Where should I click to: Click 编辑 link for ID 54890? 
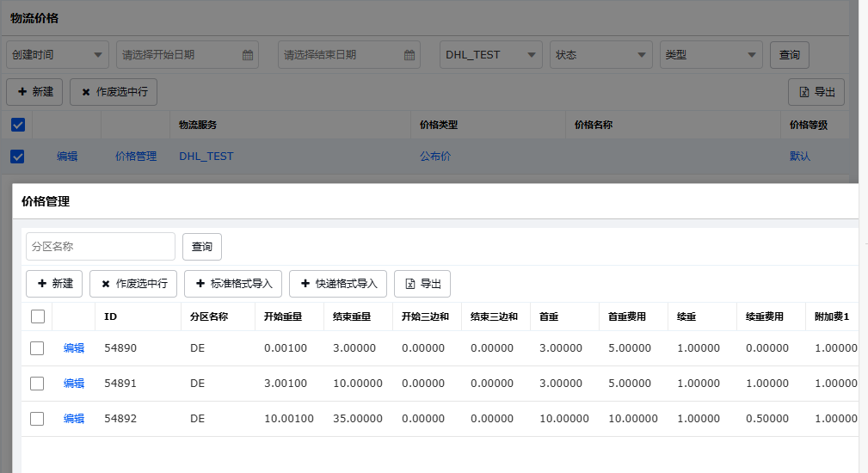[74, 348]
